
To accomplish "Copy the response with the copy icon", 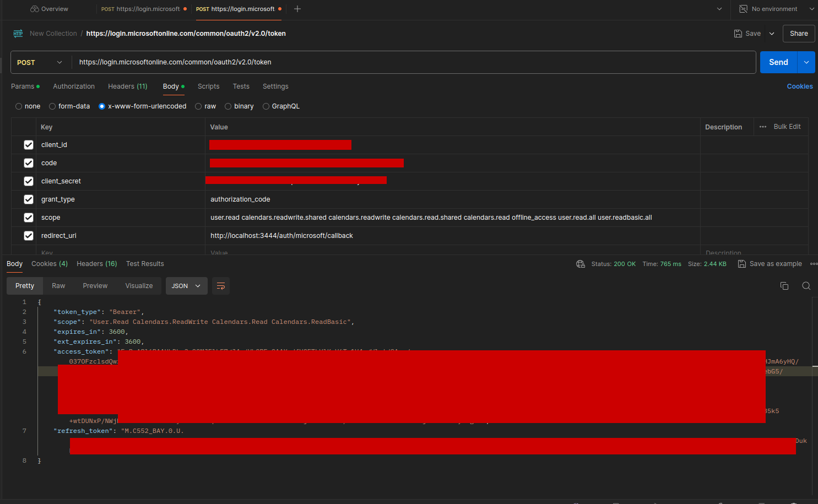I will point(784,286).
